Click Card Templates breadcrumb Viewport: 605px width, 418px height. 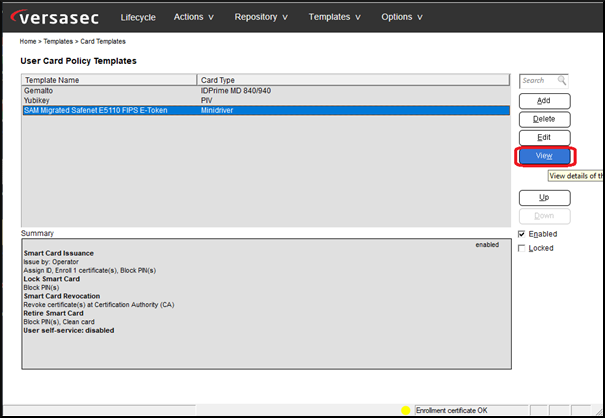[x=103, y=41]
